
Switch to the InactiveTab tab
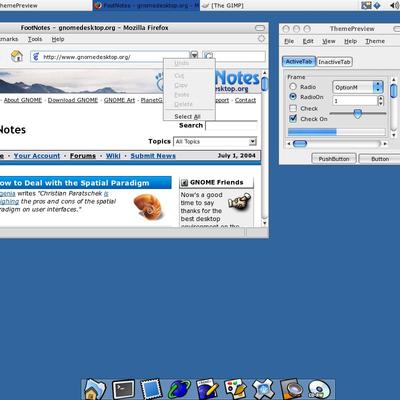coord(334,62)
